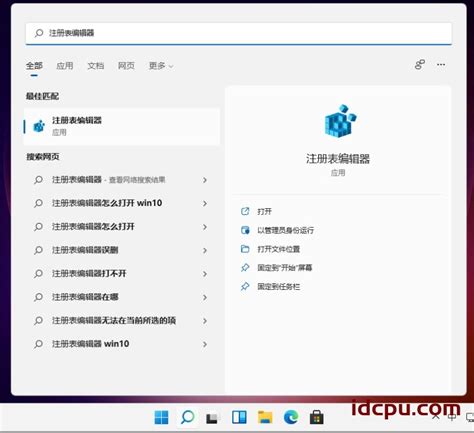
Task: Launch Microsoft Edge from the taskbar
Action: pyautogui.click(x=291, y=417)
